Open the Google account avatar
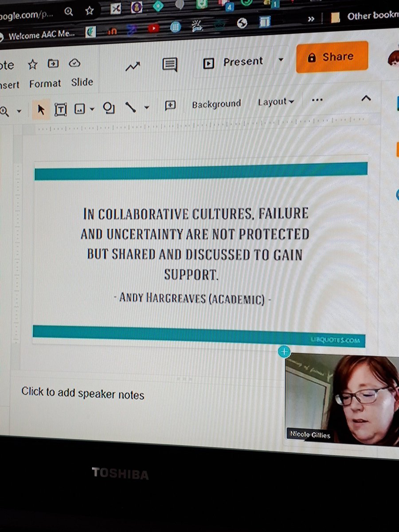The image size is (399, 532). 393,57
